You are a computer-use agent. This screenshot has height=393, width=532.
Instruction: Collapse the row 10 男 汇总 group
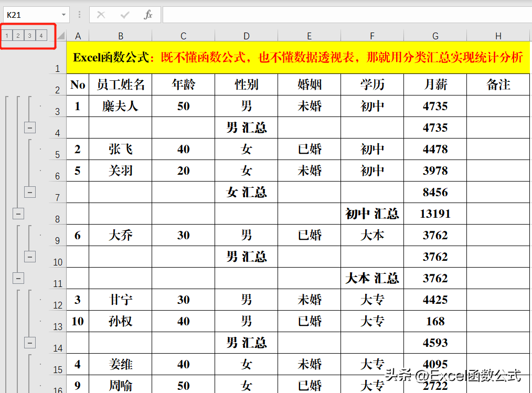[x=30, y=257]
